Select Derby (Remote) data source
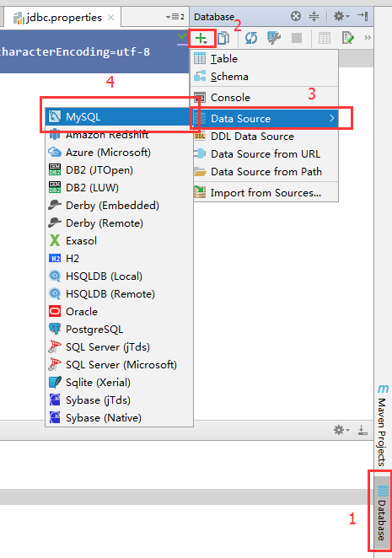392x558 pixels. (119, 223)
